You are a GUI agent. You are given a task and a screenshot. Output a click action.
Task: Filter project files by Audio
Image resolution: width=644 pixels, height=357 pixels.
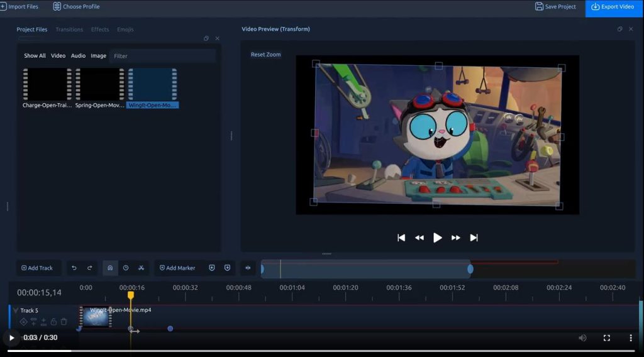[78, 56]
